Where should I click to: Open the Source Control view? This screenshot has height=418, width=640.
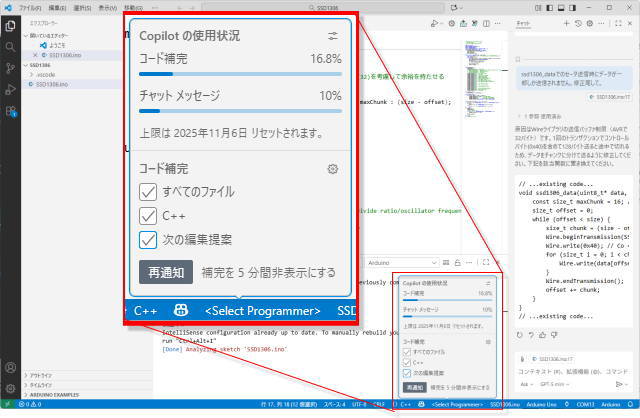coord(11,69)
